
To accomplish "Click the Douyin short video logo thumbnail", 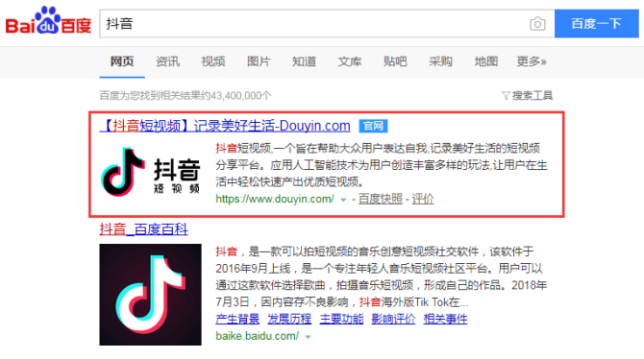I will point(151,172).
